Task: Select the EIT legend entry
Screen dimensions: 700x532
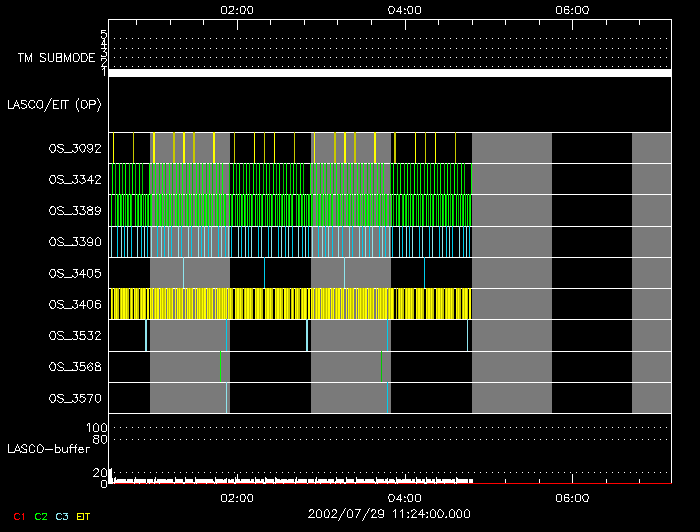Action: [x=84, y=516]
